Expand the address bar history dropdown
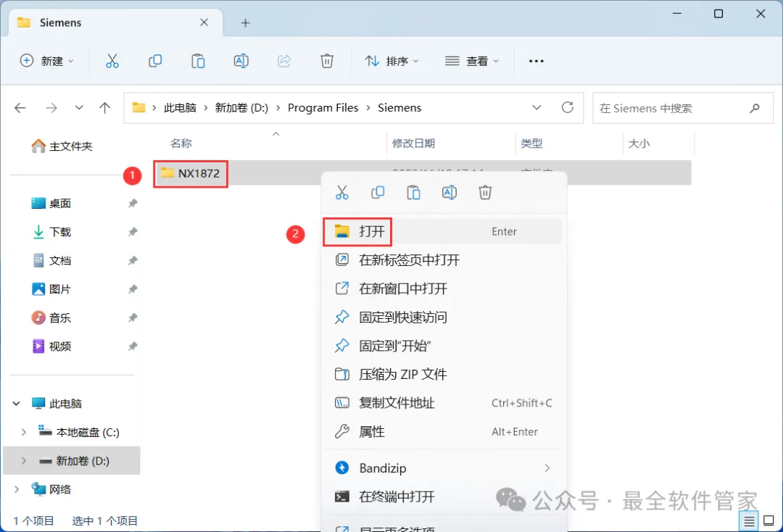 coord(536,107)
